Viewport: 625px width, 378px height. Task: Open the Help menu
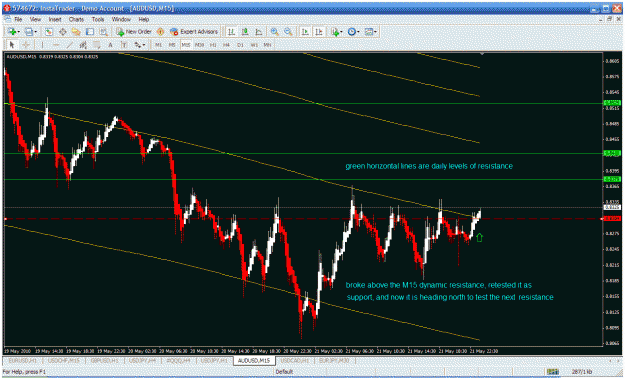pyautogui.click(x=143, y=19)
